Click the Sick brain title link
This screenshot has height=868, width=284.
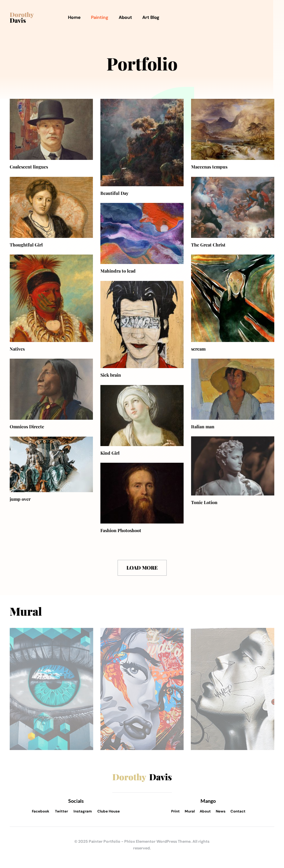pos(110,375)
